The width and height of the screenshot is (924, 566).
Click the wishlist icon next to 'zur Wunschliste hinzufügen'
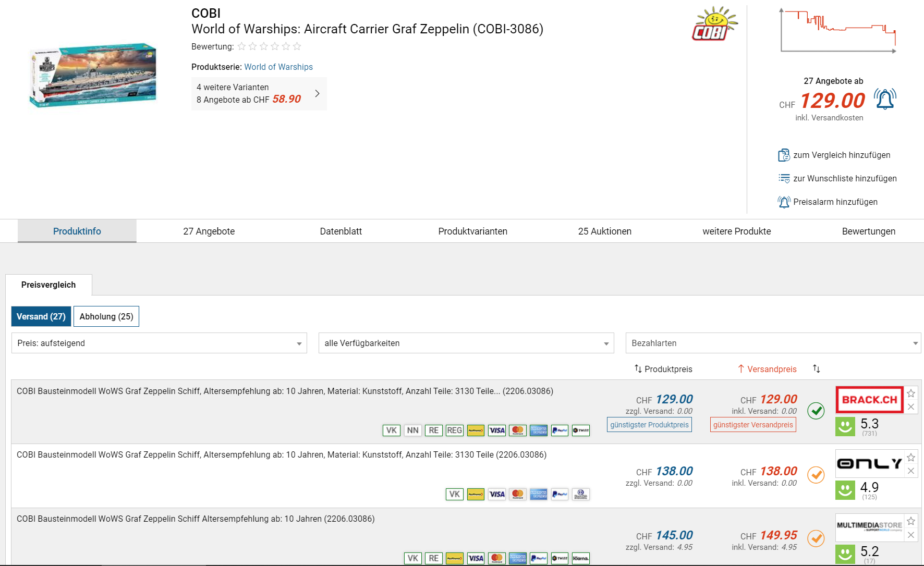(x=784, y=179)
